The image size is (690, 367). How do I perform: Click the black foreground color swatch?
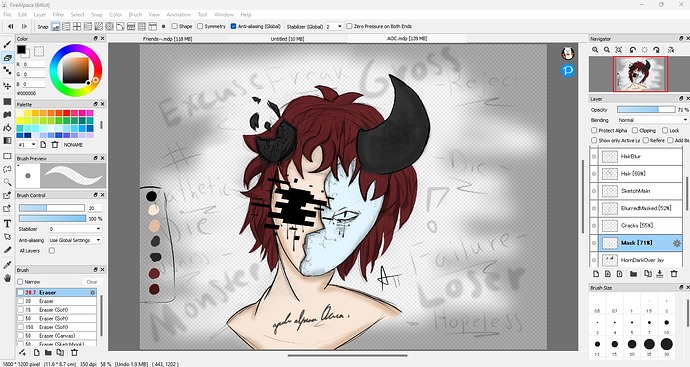pyautogui.click(x=21, y=49)
